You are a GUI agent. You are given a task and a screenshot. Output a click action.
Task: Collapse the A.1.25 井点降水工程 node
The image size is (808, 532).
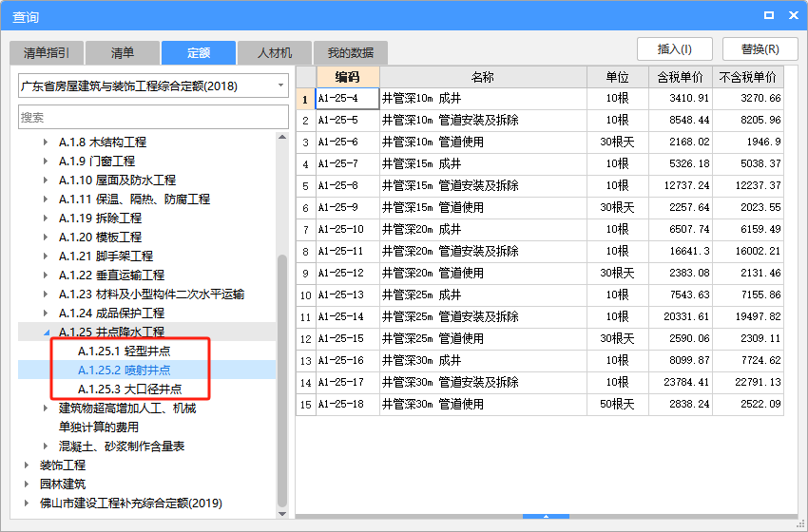pos(47,332)
